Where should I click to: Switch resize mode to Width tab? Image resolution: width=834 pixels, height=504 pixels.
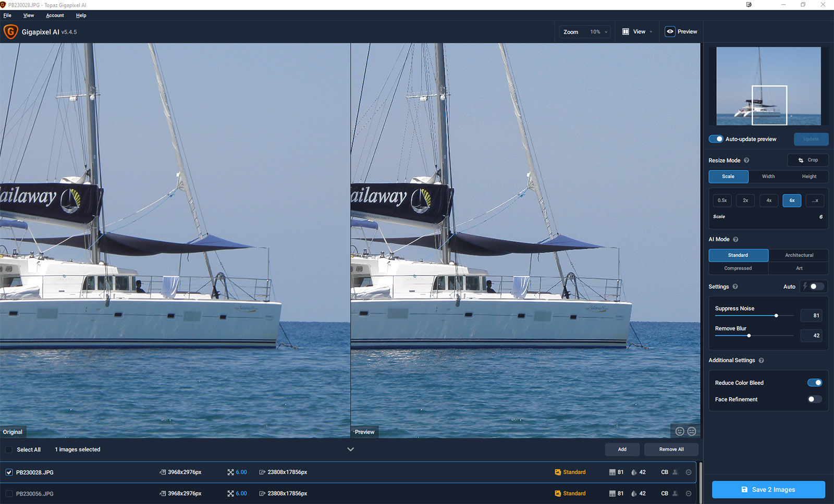tap(768, 177)
